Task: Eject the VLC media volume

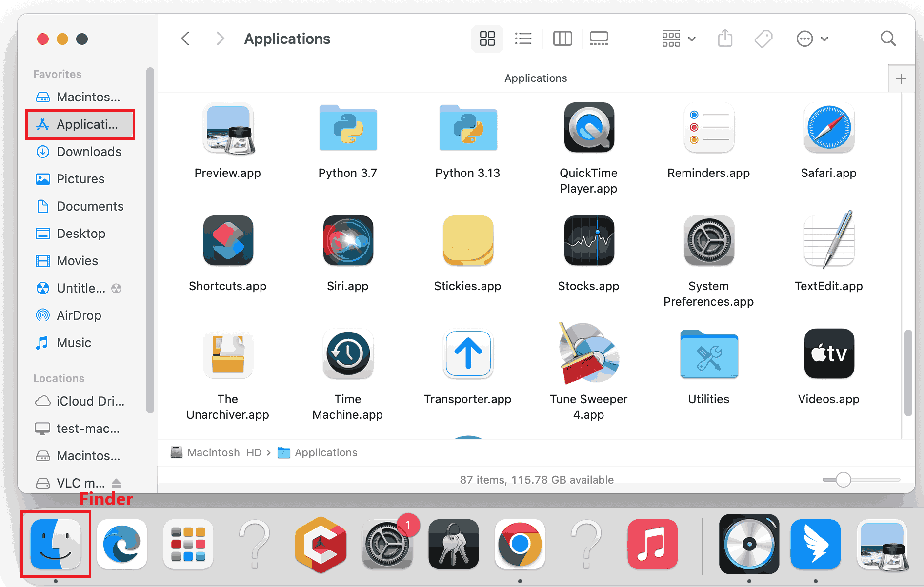Action: tap(116, 483)
